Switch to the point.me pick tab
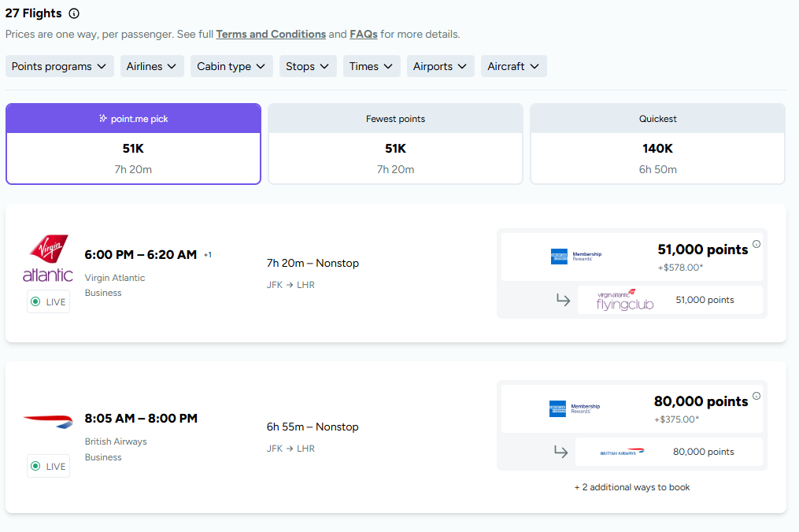The image size is (799, 532). [133, 144]
